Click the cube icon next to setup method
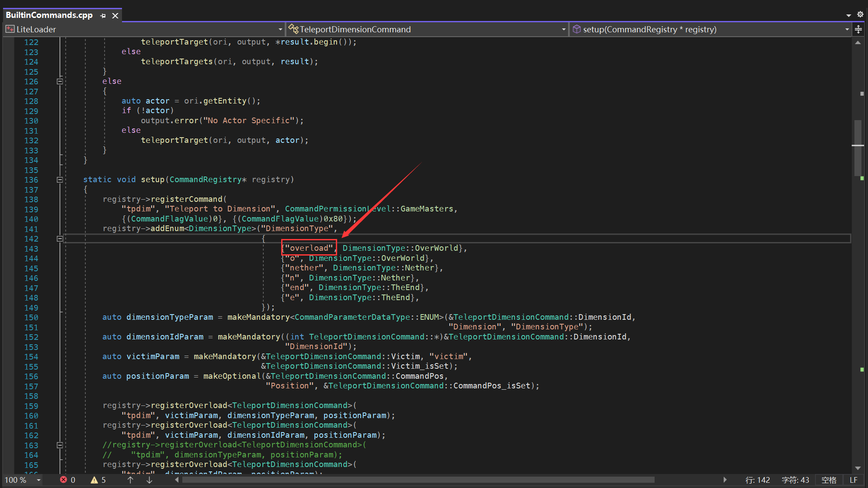The width and height of the screenshot is (868, 488). coord(577,29)
